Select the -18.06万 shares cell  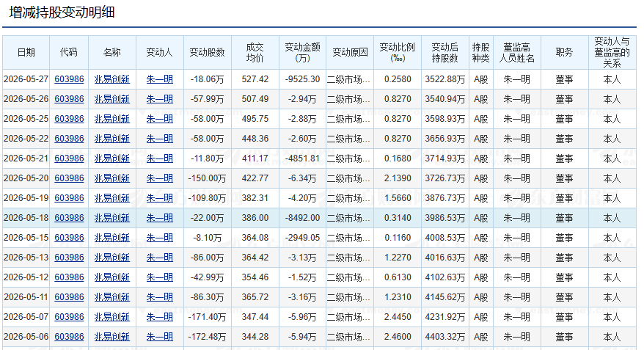(208, 79)
